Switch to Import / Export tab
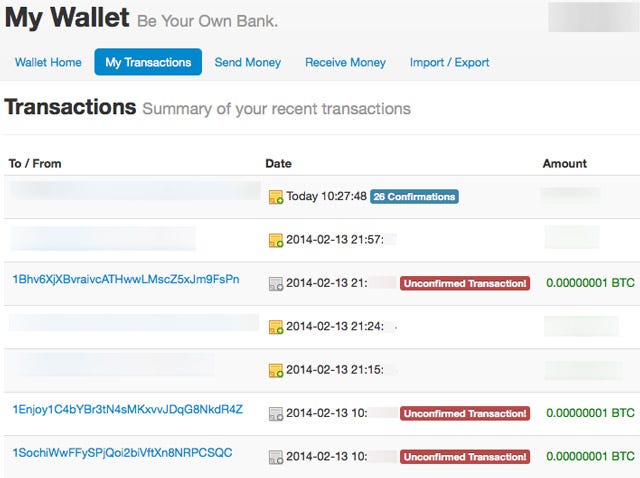The image size is (640, 478). (x=449, y=62)
